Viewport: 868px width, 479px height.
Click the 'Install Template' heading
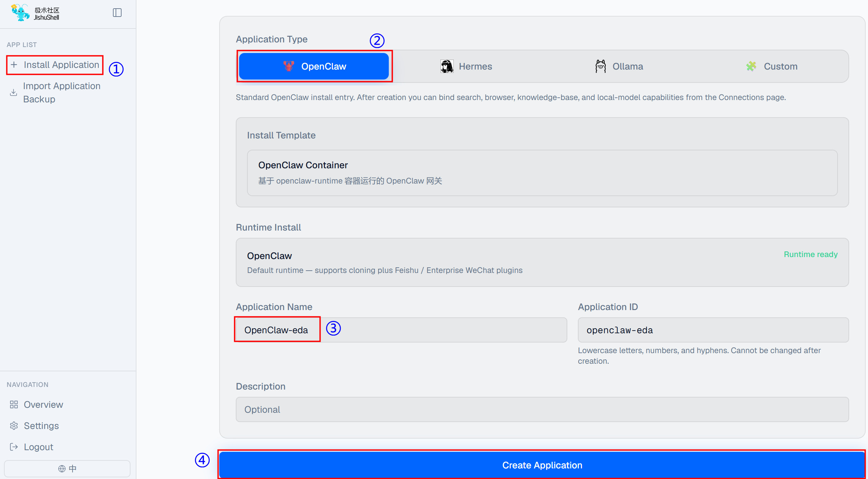281,135
